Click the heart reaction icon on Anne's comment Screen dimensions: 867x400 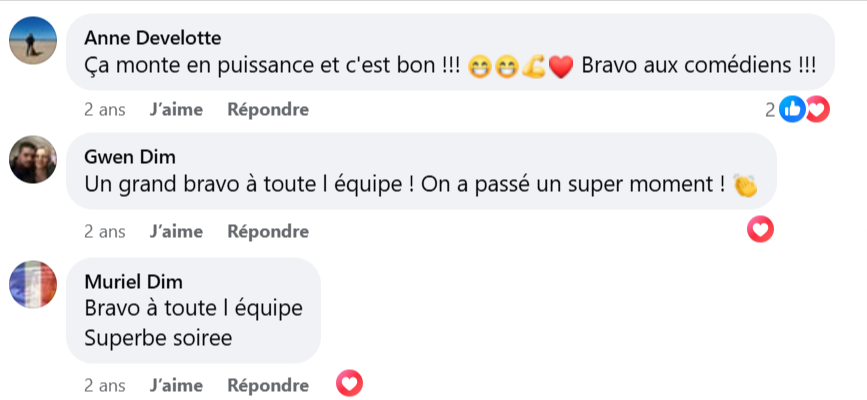(817, 110)
